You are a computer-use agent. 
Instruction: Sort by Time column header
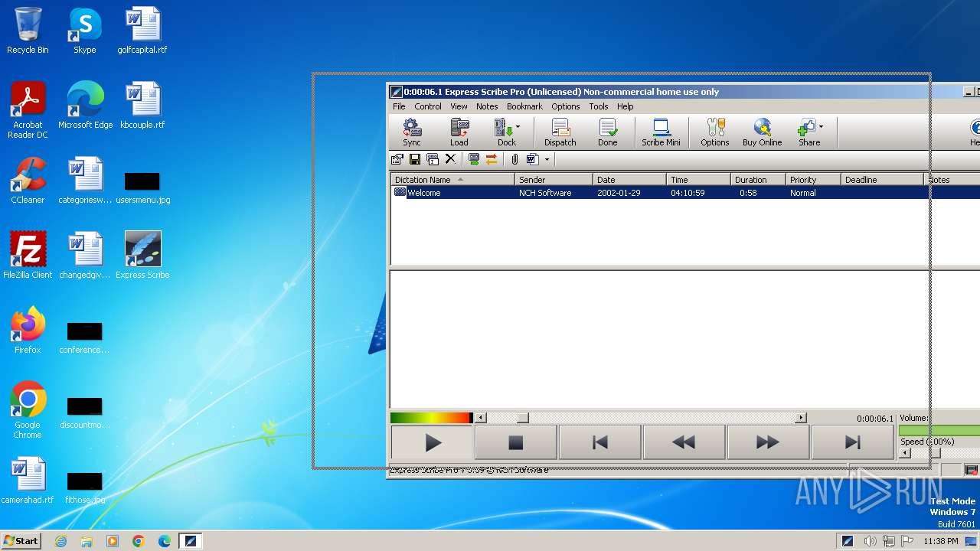[x=698, y=180]
